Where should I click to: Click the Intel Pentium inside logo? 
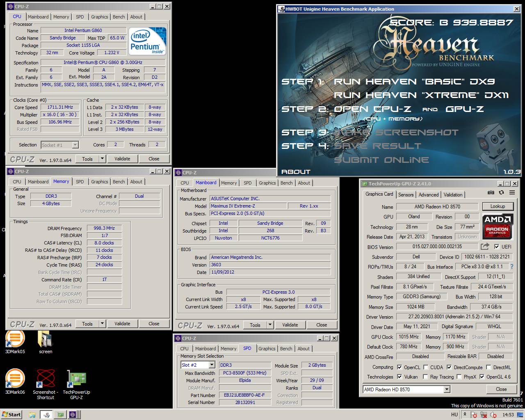[x=148, y=41]
